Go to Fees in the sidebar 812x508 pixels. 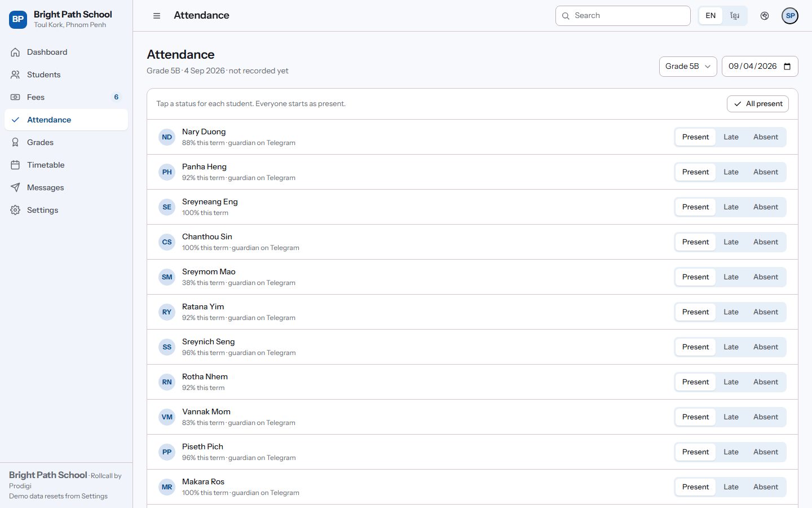coord(66,97)
